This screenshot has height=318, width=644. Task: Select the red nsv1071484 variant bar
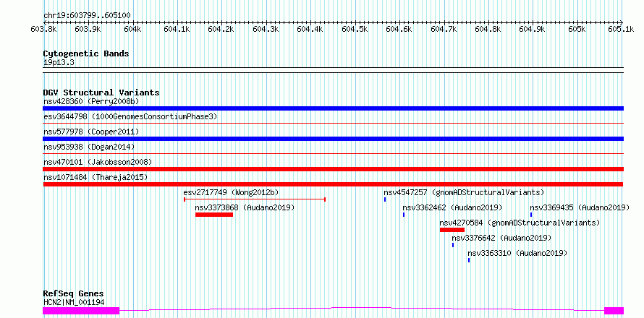pyautogui.click(x=333, y=184)
